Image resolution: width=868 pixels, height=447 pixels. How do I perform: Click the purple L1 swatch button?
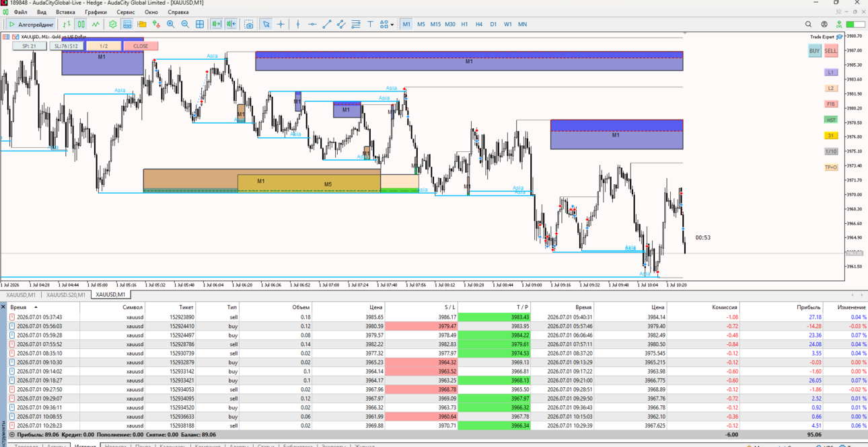click(831, 73)
